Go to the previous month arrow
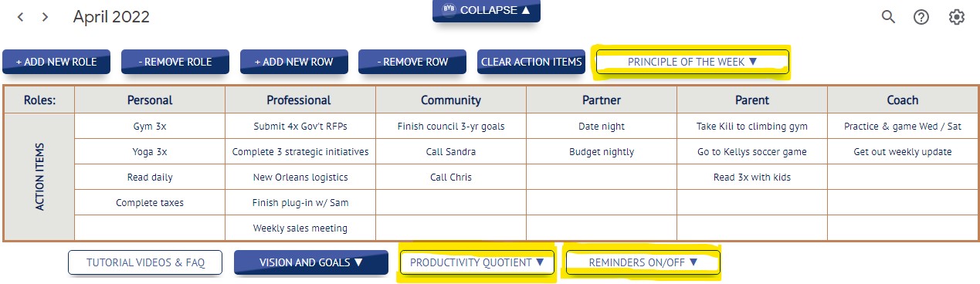This screenshot has width=980, height=284. click(20, 17)
